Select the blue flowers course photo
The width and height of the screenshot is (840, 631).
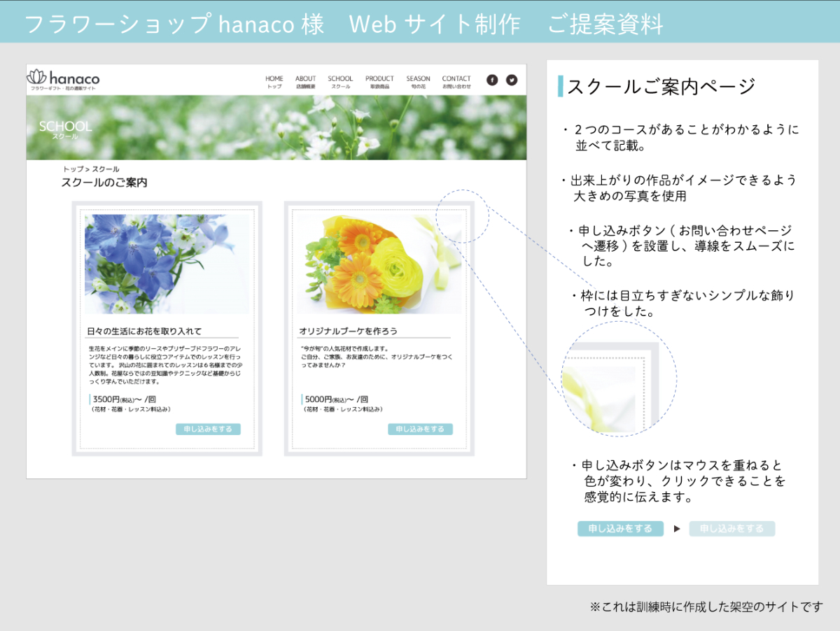(x=167, y=264)
